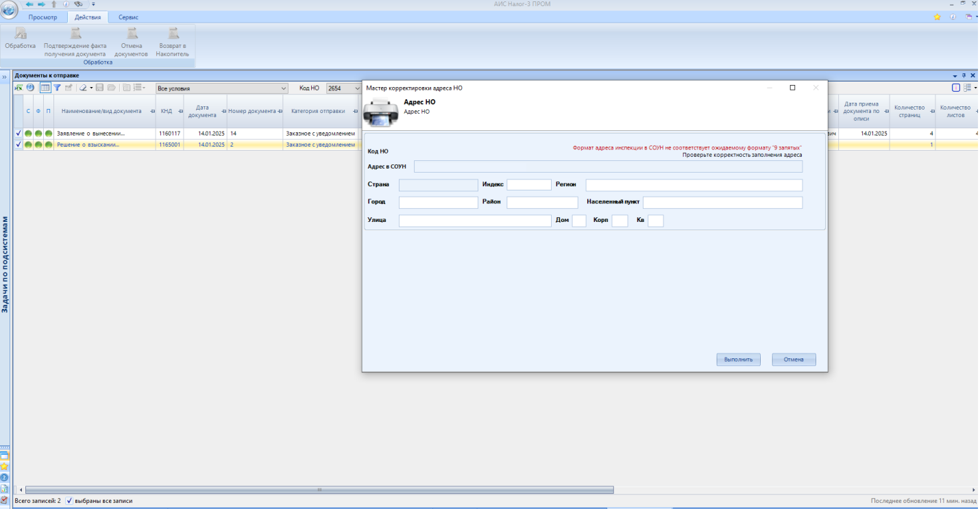Open the yellow star favorites sidebar icon
Viewport: 980px width, 509px height.
[4, 466]
